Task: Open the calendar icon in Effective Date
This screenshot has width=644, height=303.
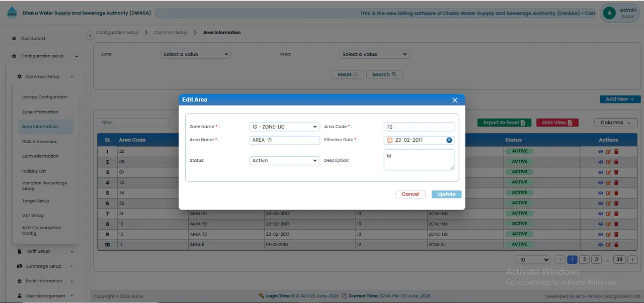Action: pos(389,140)
